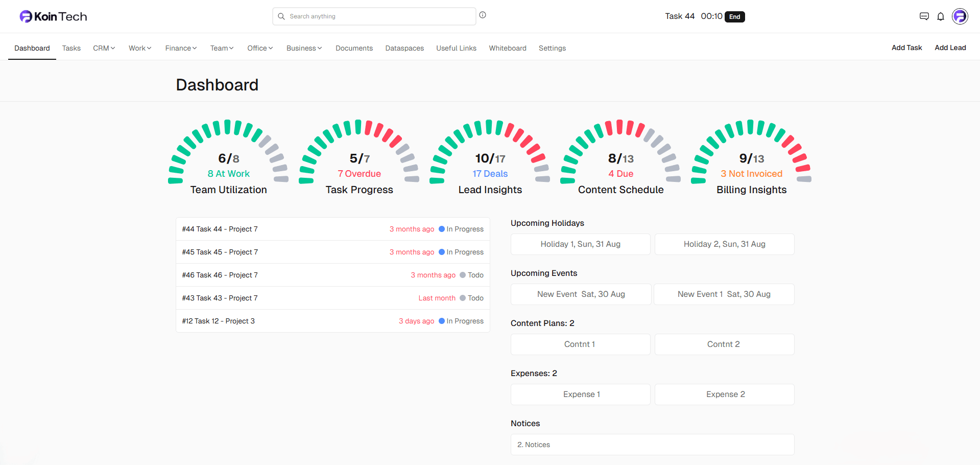This screenshot has height=465, width=980.
Task: Go to the Whiteboard tab
Action: pos(507,48)
